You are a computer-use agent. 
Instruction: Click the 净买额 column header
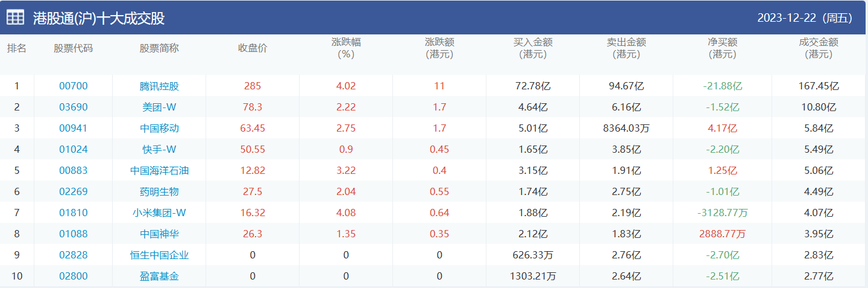tap(722, 48)
